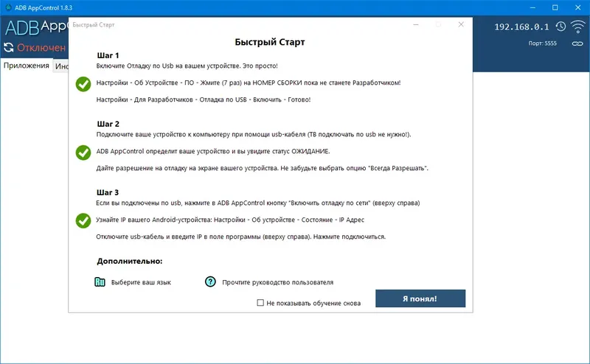Click the 'Порт: 5555' port field
The image size is (590, 364).
[x=542, y=43]
